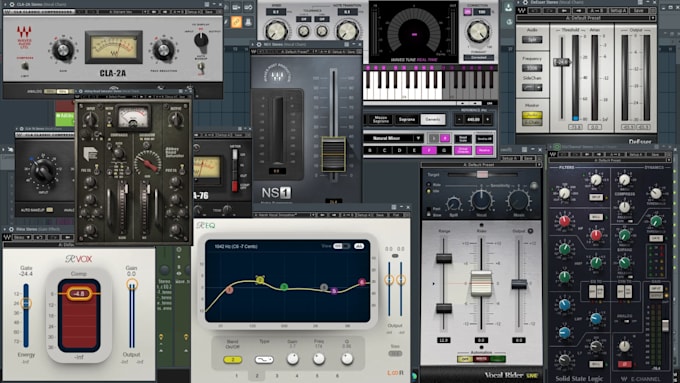This screenshot has height=383, width=680.
Task: Select root note E in Waves Tune
Action: (x=414, y=151)
